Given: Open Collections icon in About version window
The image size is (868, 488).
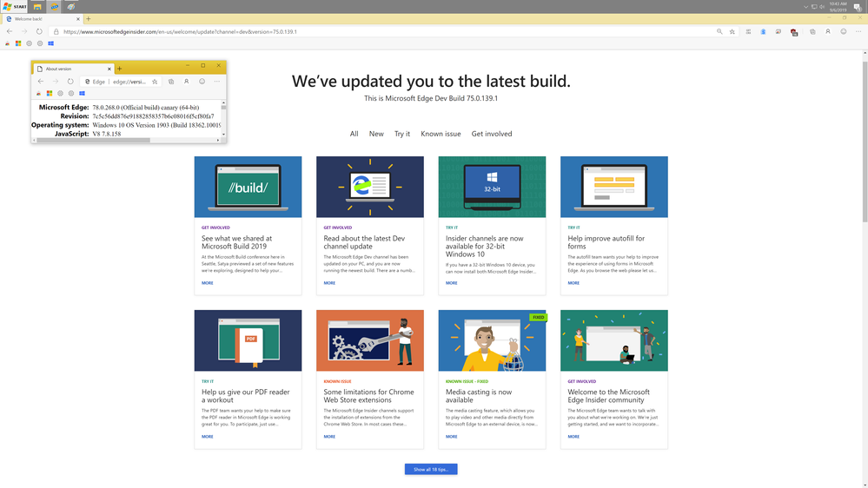Looking at the screenshot, I should (171, 82).
